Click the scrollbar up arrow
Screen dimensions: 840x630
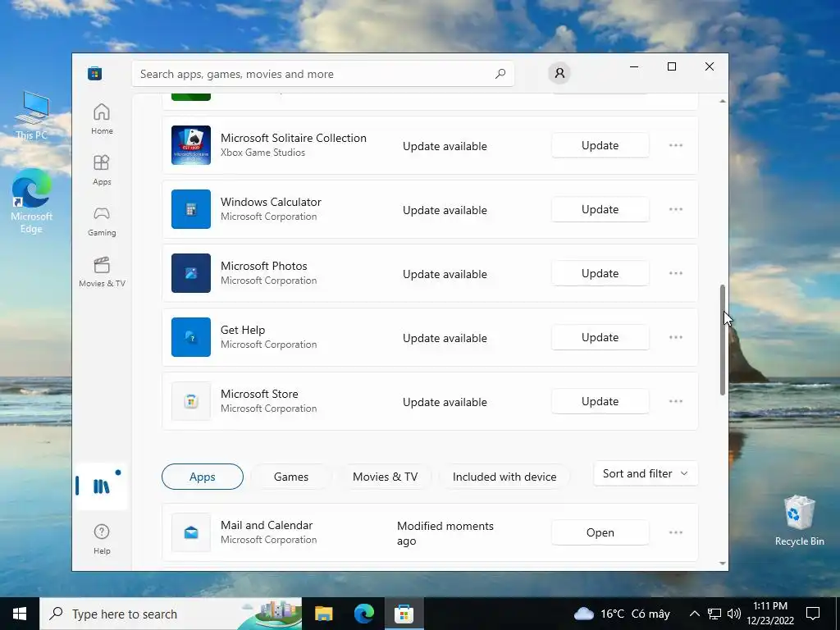(722, 101)
